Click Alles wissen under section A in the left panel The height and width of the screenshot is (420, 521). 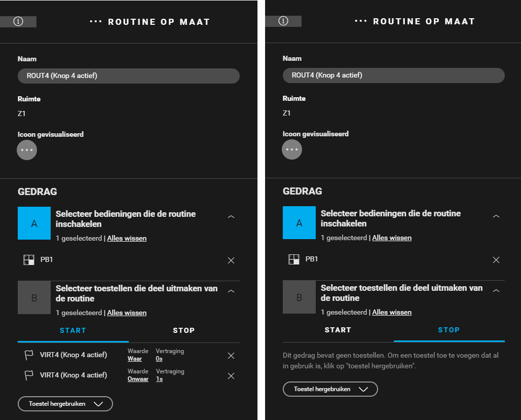127,238
